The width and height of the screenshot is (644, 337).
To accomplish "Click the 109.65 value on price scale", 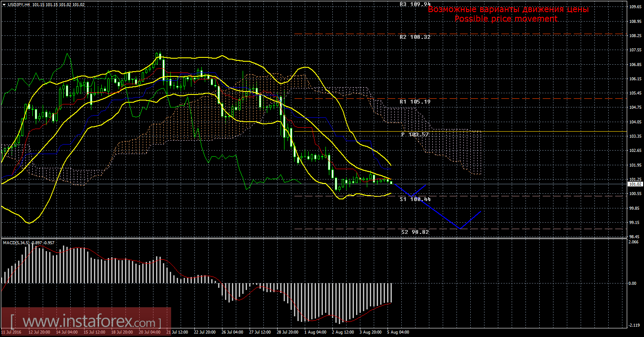I will [x=634, y=7].
